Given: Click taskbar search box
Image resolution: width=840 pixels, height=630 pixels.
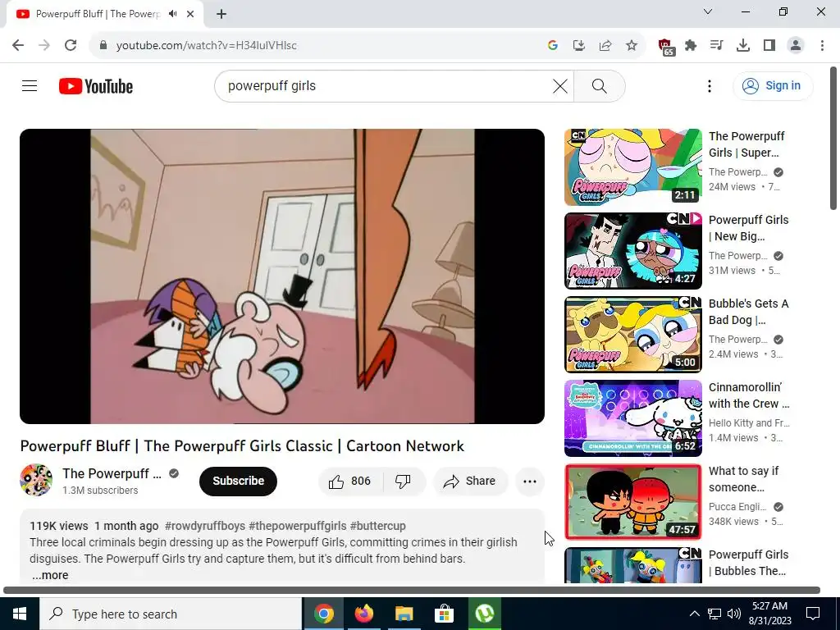Looking at the screenshot, I should point(171,614).
